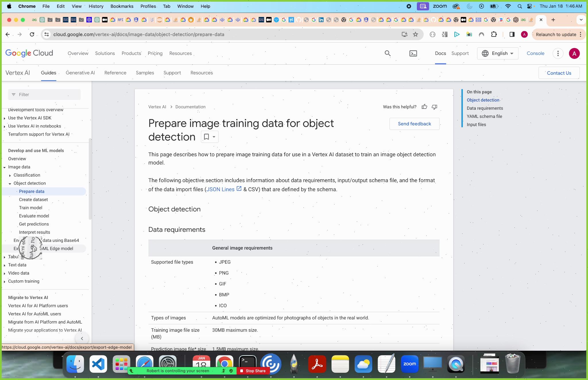Open a new tab with the plus icon
The width and height of the screenshot is (588, 380).
point(553,20)
